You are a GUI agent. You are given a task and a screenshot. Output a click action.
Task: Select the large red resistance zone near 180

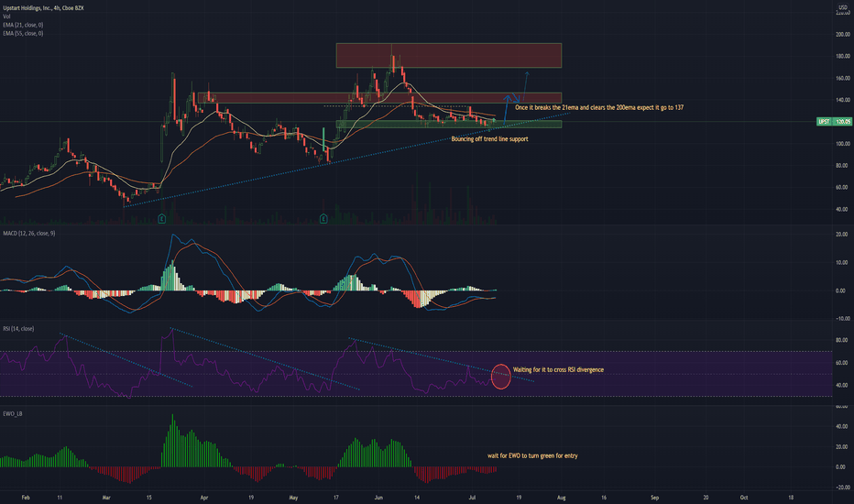pyautogui.click(x=449, y=56)
